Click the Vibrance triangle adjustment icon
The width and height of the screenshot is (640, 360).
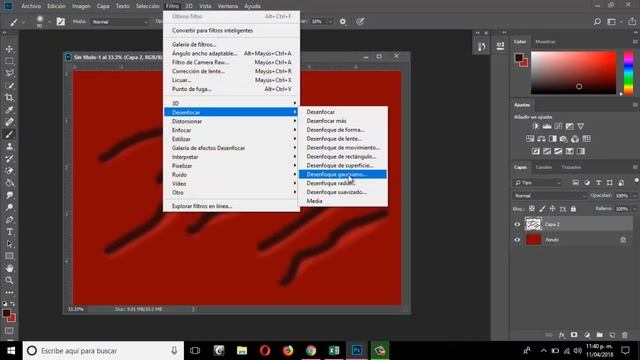click(x=580, y=127)
